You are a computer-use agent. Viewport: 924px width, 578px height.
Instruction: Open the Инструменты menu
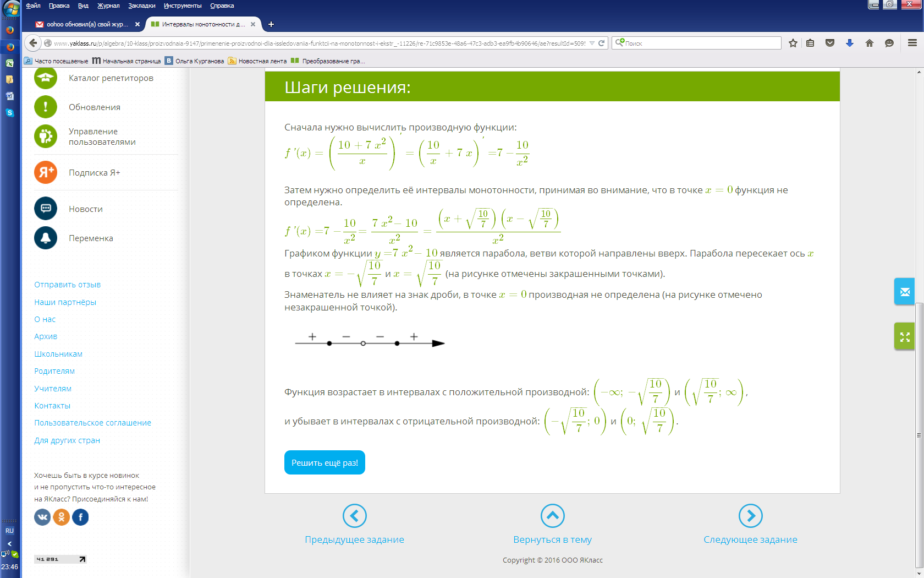(x=183, y=6)
